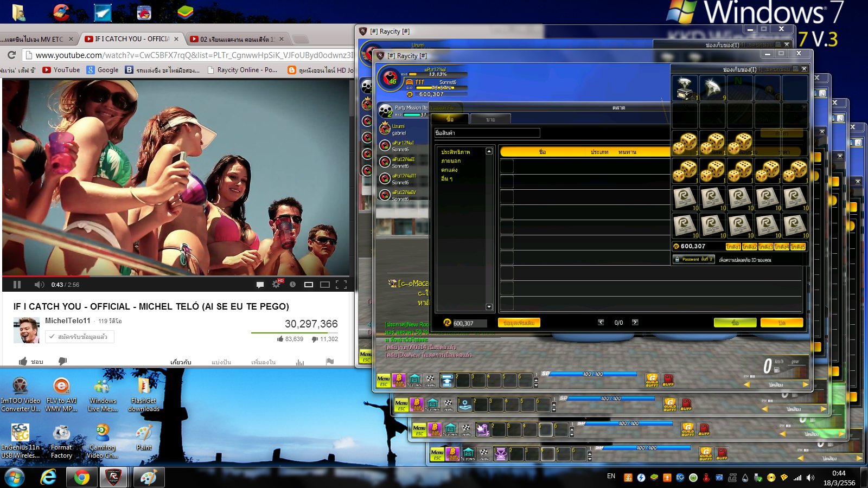This screenshot has height=488, width=868.
Task: Click the ชื่อสินค้า product name search field
Action: point(487,133)
